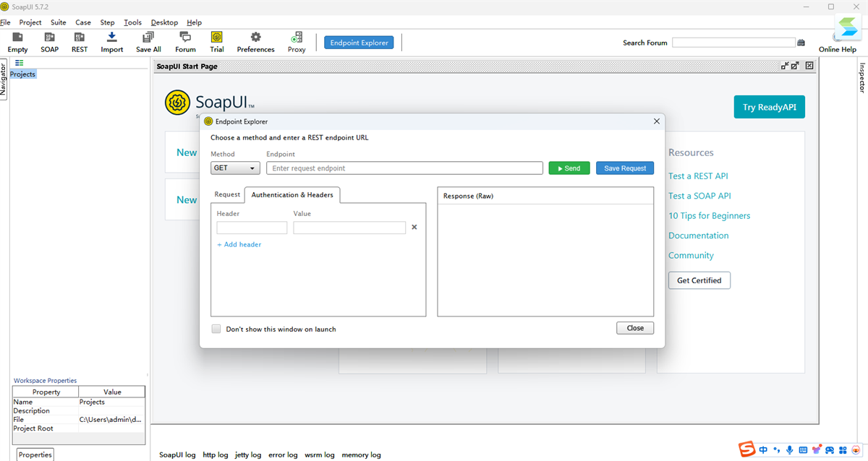Viewport: 868px width, 461px height.
Task: Open the jetty log tab
Action: [248, 455]
